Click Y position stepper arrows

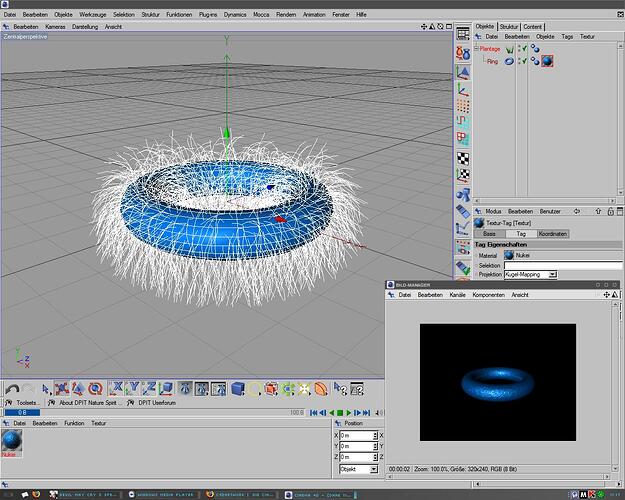tap(375, 446)
